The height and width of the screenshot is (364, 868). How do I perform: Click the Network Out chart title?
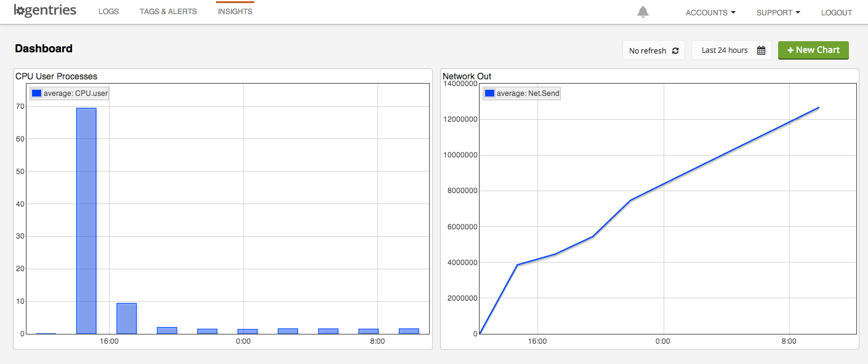click(467, 76)
